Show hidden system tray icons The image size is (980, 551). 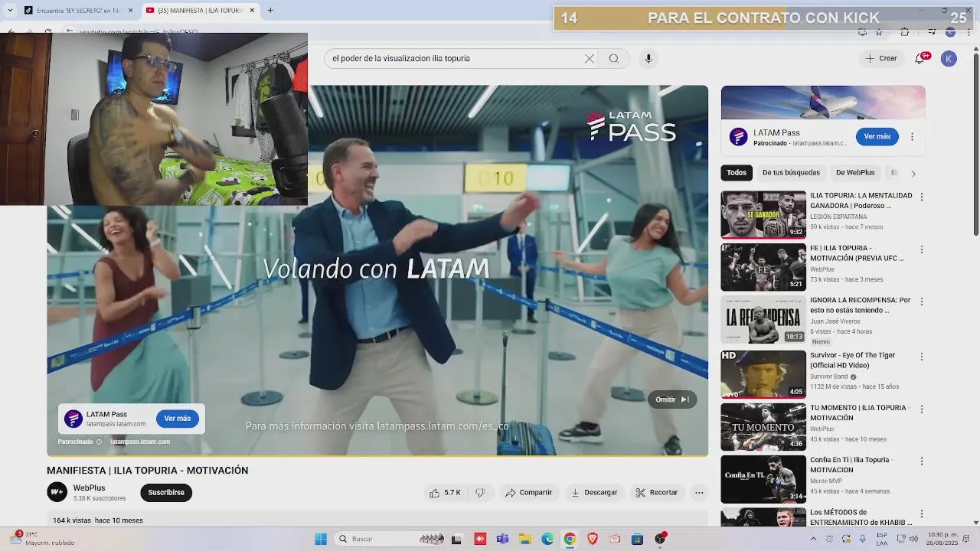point(813,539)
